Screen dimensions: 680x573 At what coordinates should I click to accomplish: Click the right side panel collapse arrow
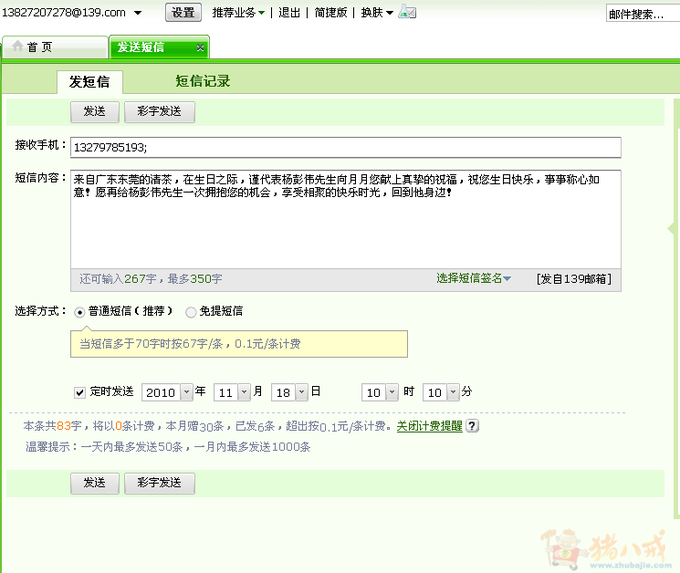pos(671,229)
